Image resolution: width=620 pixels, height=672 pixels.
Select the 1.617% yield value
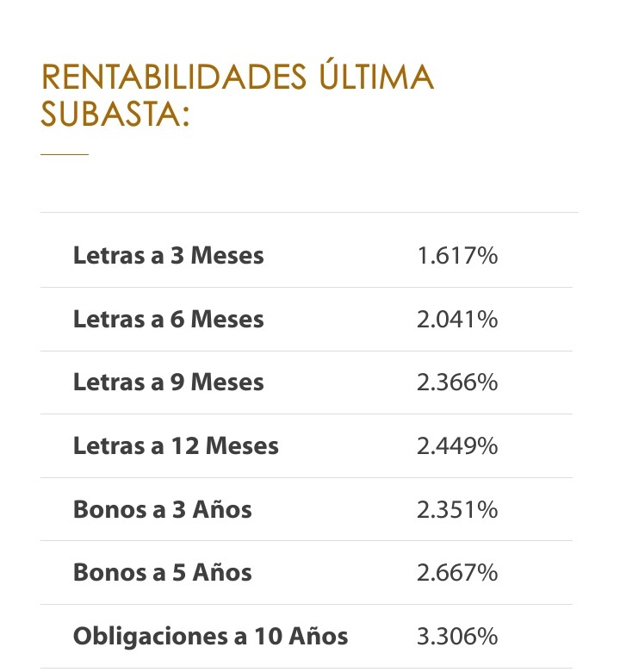tap(457, 256)
